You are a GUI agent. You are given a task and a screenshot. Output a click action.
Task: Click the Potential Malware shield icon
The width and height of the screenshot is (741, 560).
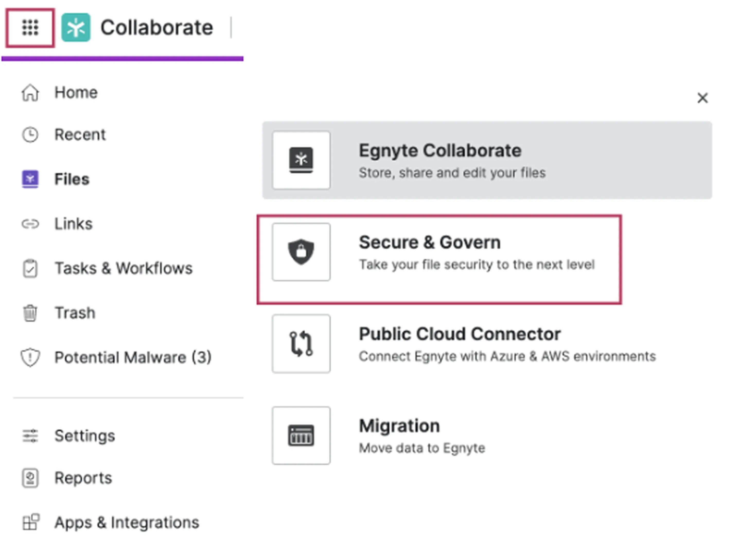pyautogui.click(x=30, y=357)
